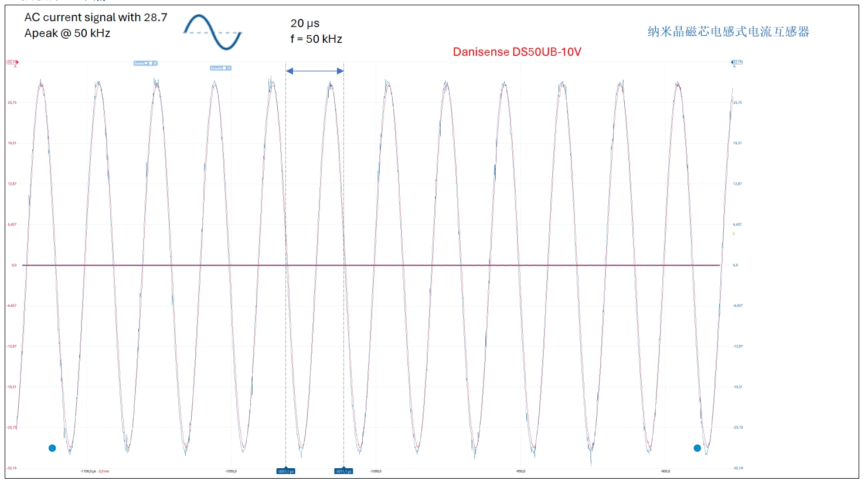Screen dimensions: 868x484
Task: Click the blue right-arrow scroll button
Action: click(x=697, y=448)
